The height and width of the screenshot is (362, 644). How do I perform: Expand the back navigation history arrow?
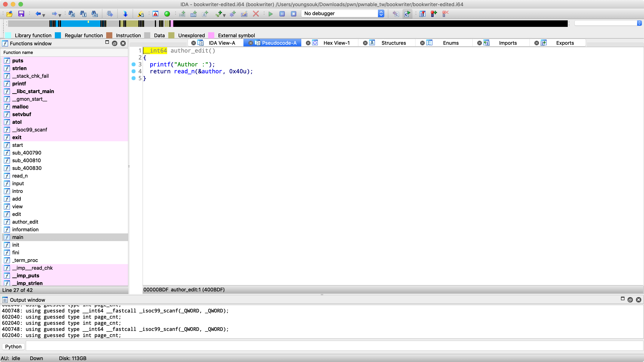click(44, 15)
